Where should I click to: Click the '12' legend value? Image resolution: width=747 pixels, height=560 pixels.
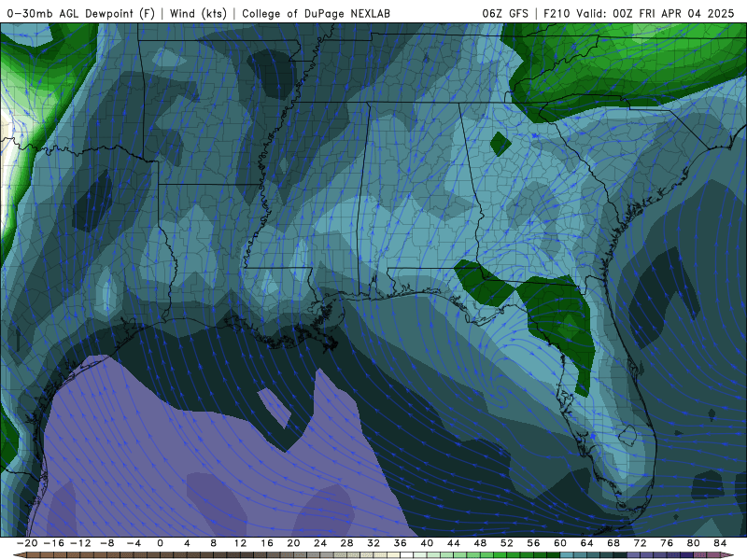(x=240, y=543)
